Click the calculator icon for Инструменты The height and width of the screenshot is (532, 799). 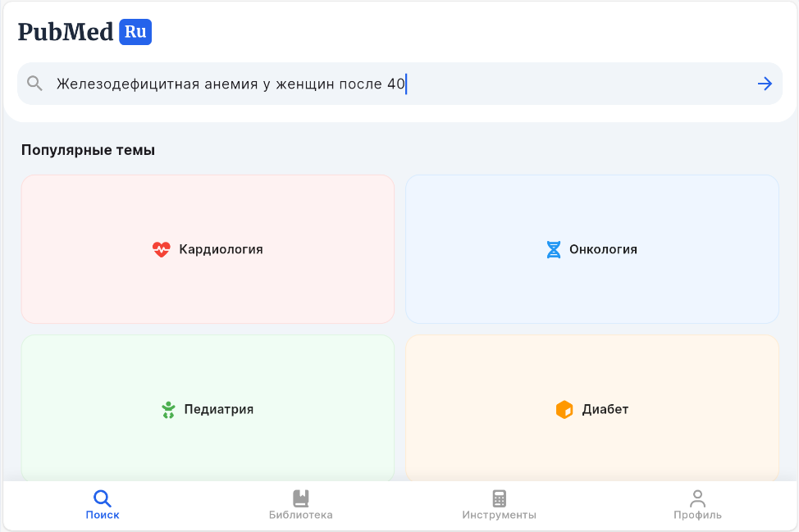pos(499,498)
